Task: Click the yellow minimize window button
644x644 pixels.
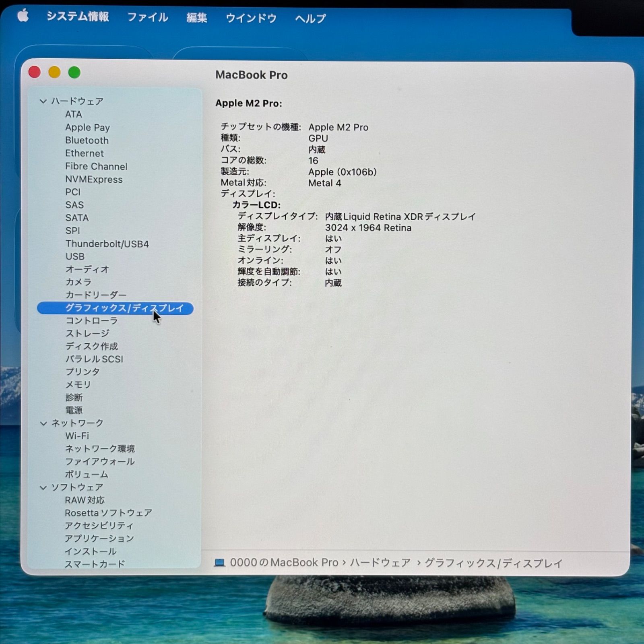Action: [x=54, y=72]
